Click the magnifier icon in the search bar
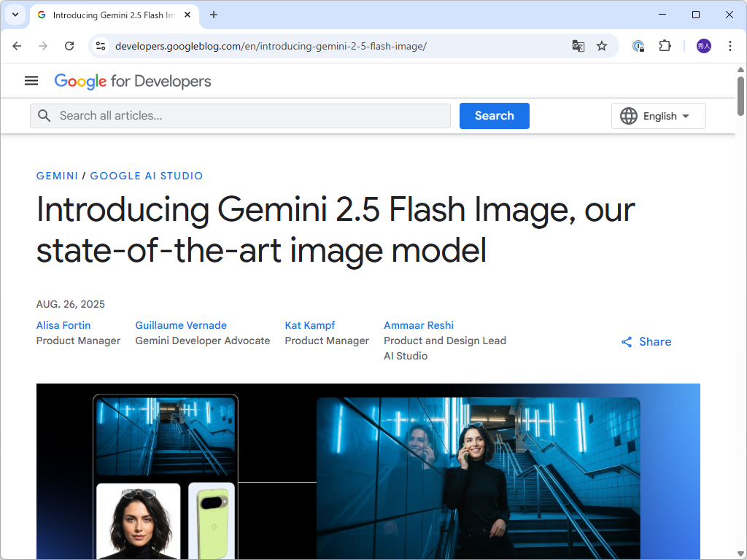Viewport: 747px width, 560px height. point(44,115)
